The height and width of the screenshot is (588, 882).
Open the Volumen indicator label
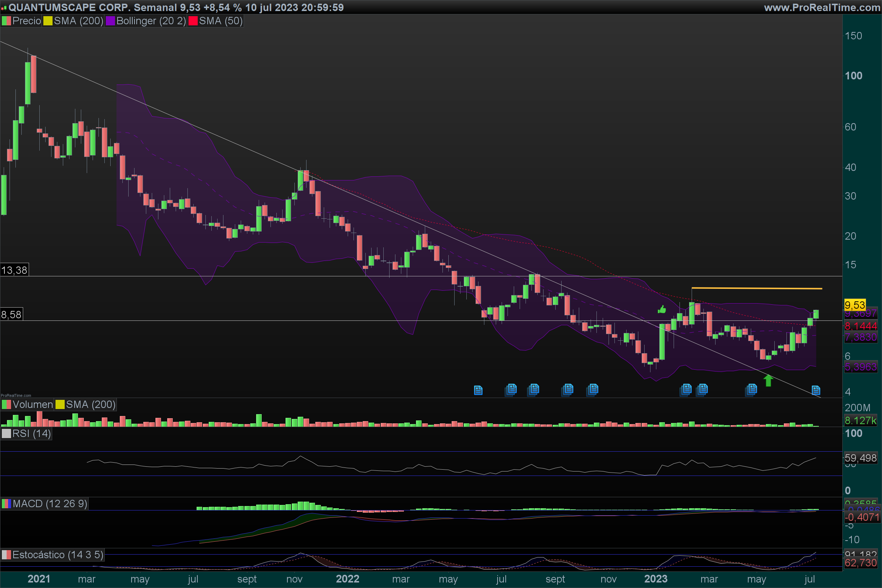(x=33, y=404)
